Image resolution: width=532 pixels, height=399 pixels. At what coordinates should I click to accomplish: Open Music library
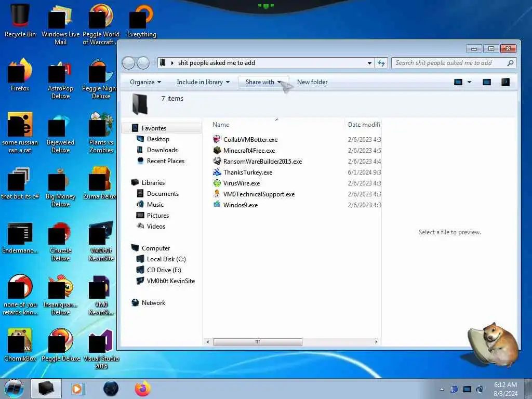click(155, 204)
